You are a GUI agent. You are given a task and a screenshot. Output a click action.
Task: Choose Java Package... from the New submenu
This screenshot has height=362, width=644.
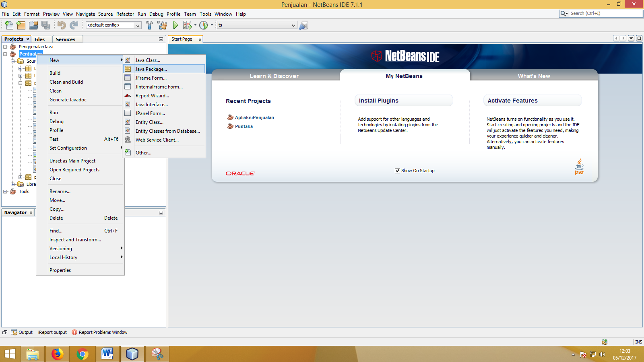point(164,69)
